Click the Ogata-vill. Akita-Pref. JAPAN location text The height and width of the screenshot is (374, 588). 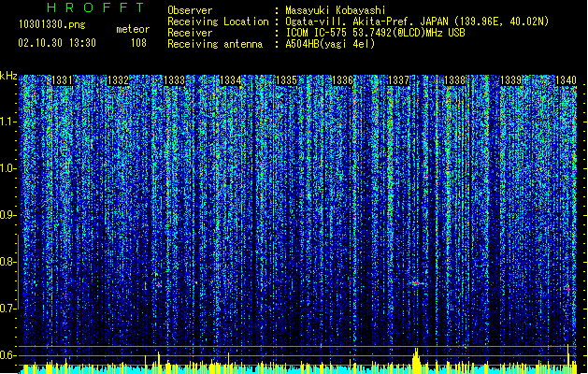417,22
